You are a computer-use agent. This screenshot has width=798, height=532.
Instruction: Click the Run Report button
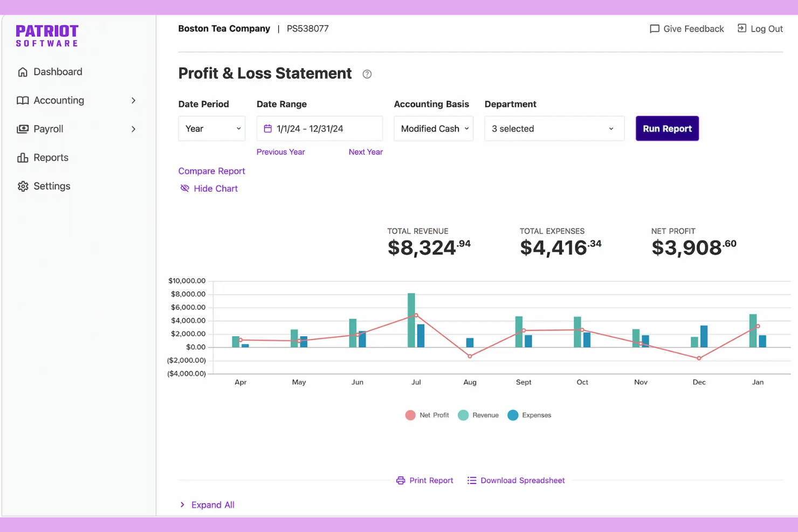click(x=667, y=128)
